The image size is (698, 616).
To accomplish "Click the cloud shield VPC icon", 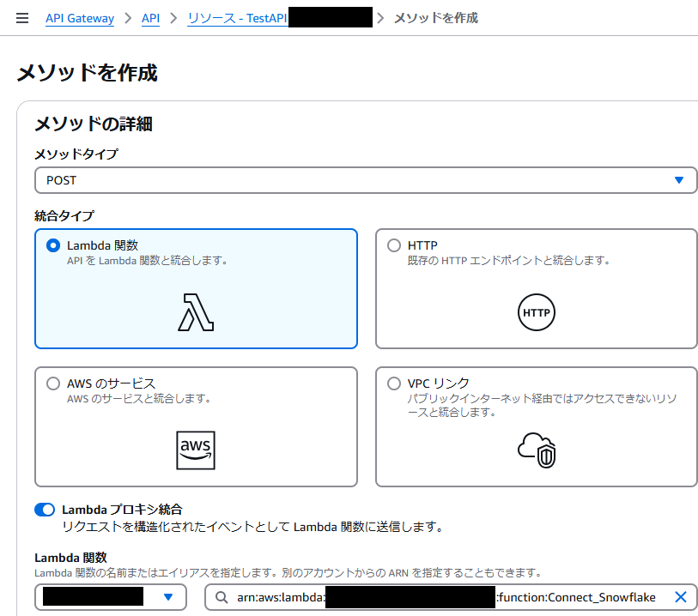I will click(x=537, y=450).
